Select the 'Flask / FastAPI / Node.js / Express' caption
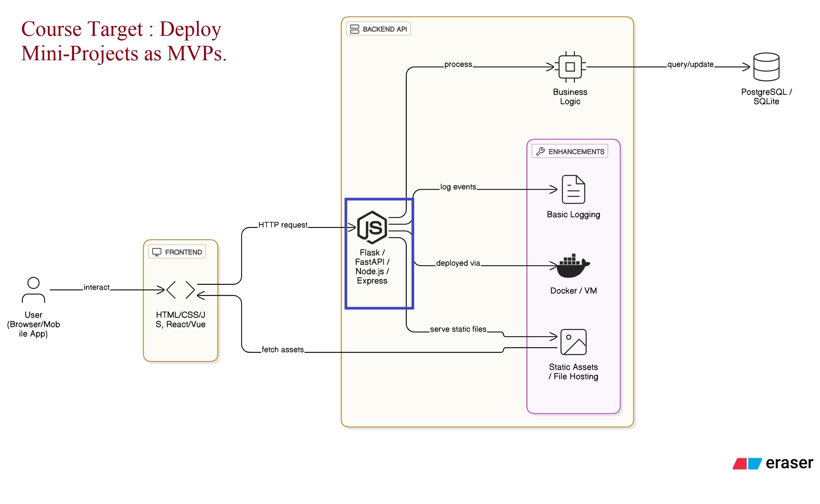Image resolution: width=820 pixels, height=504 pixels. 372,267
